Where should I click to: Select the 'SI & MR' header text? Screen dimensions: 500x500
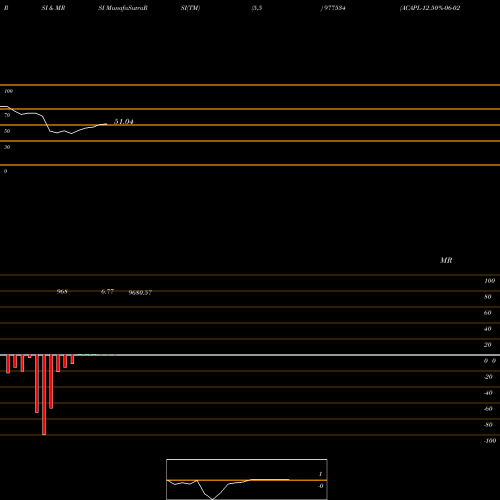tap(53, 8)
